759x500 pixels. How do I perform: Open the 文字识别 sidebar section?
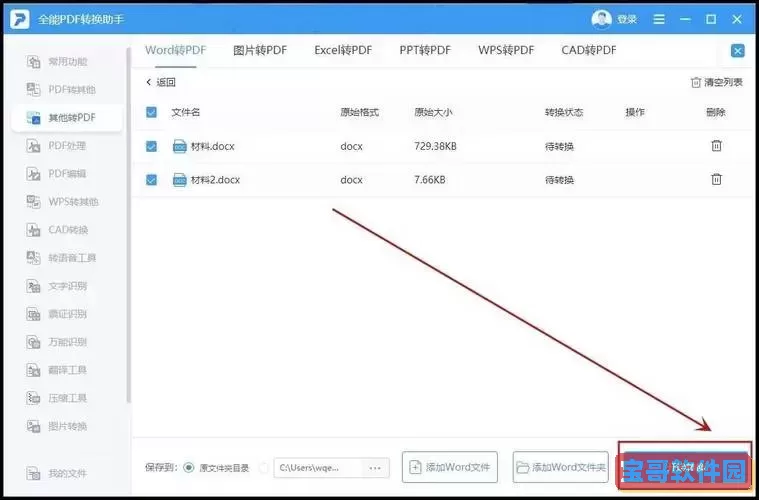coord(57,286)
